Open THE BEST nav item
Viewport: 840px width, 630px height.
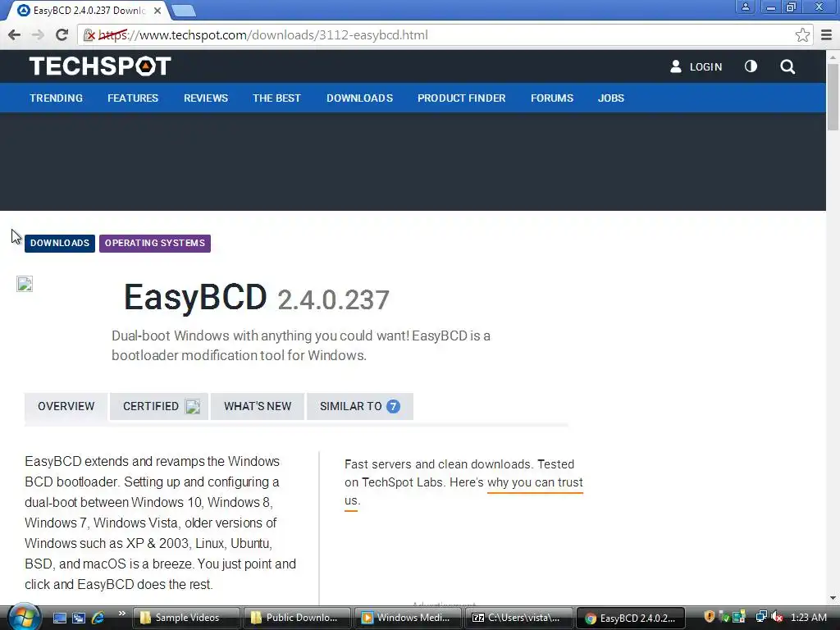pyautogui.click(x=276, y=98)
